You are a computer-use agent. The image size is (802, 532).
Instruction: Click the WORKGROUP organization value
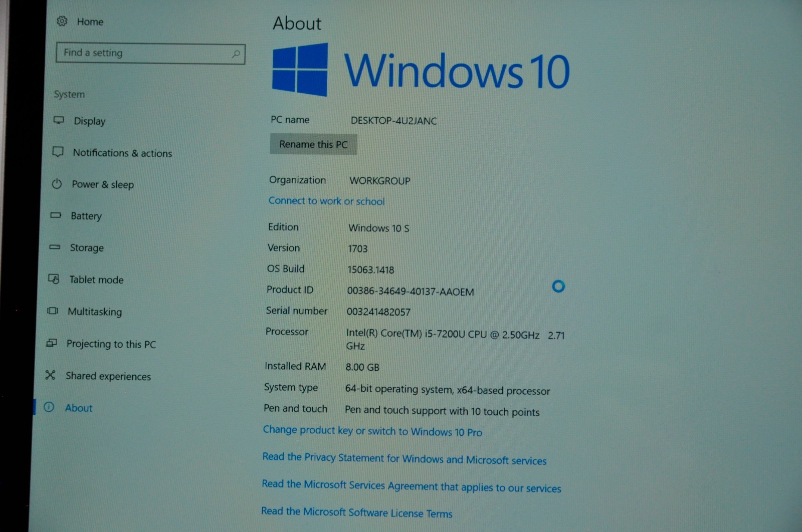pyautogui.click(x=380, y=181)
